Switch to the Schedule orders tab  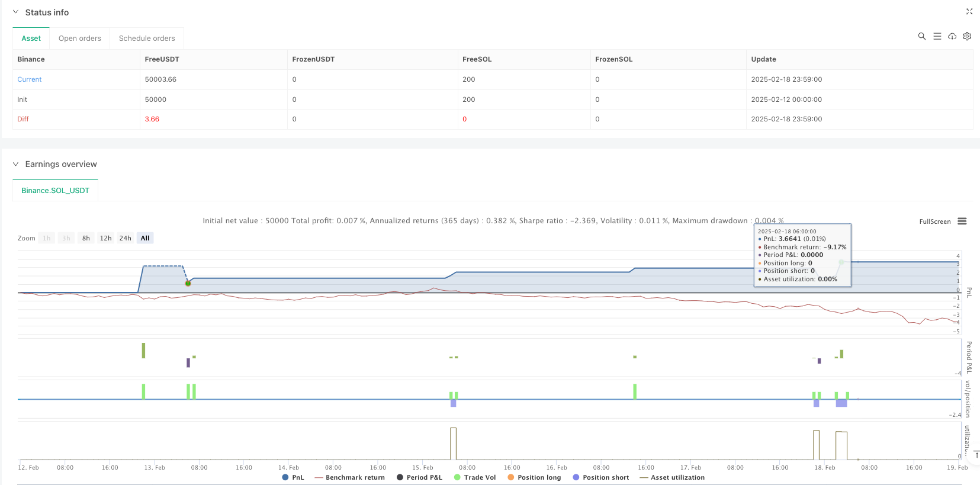click(x=147, y=38)
